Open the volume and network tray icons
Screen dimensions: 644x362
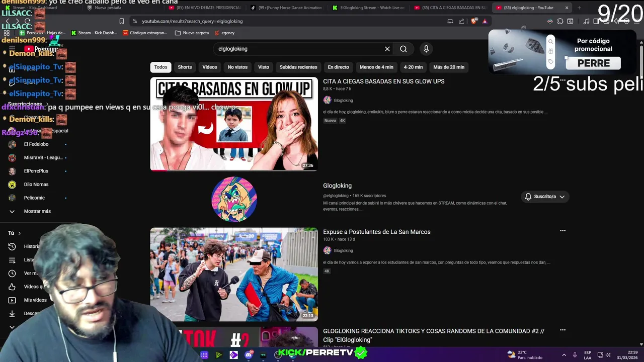pyautogui.click(x=604, y=355)
